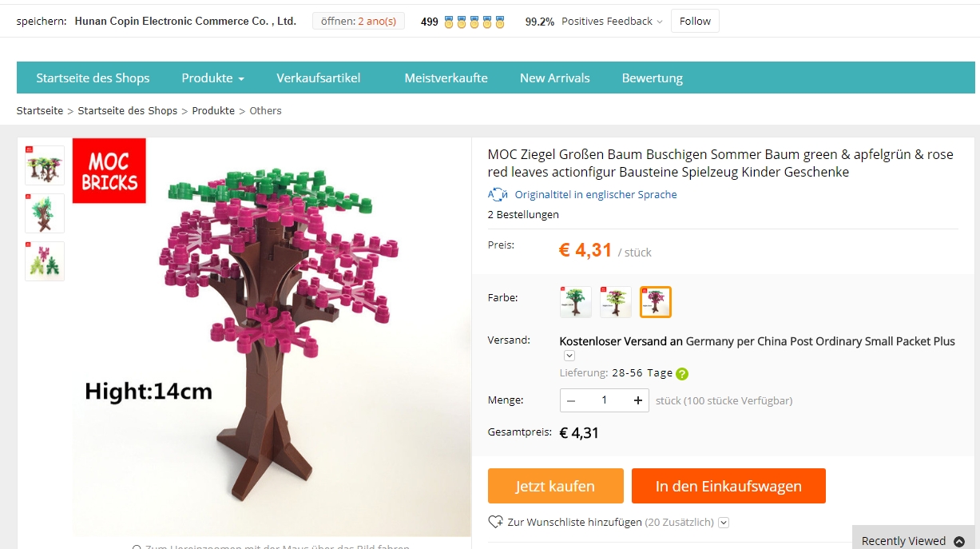Click the Recently Viewed arrow icon
Viewport: 980px width, 549px height.
959,541
